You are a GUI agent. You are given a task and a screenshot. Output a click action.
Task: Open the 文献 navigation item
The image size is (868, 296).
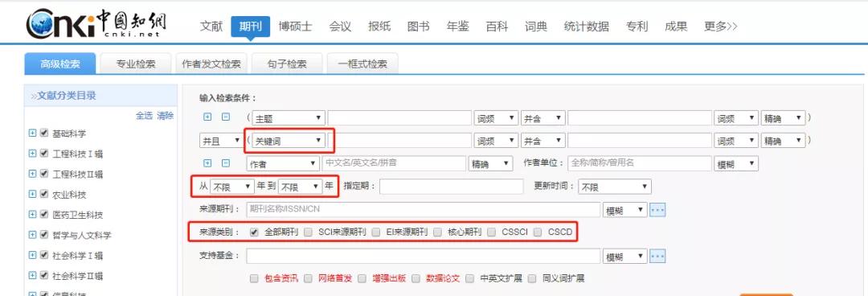(x=211, y=26)
